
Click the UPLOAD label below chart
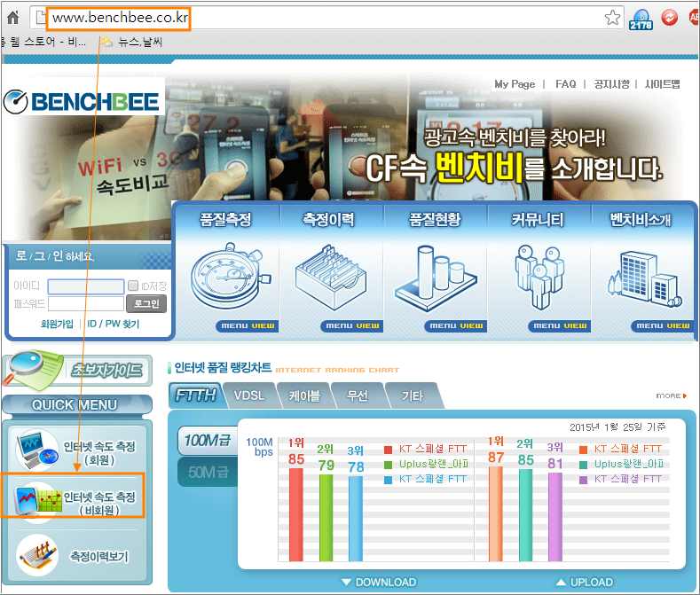click(585, 582)
